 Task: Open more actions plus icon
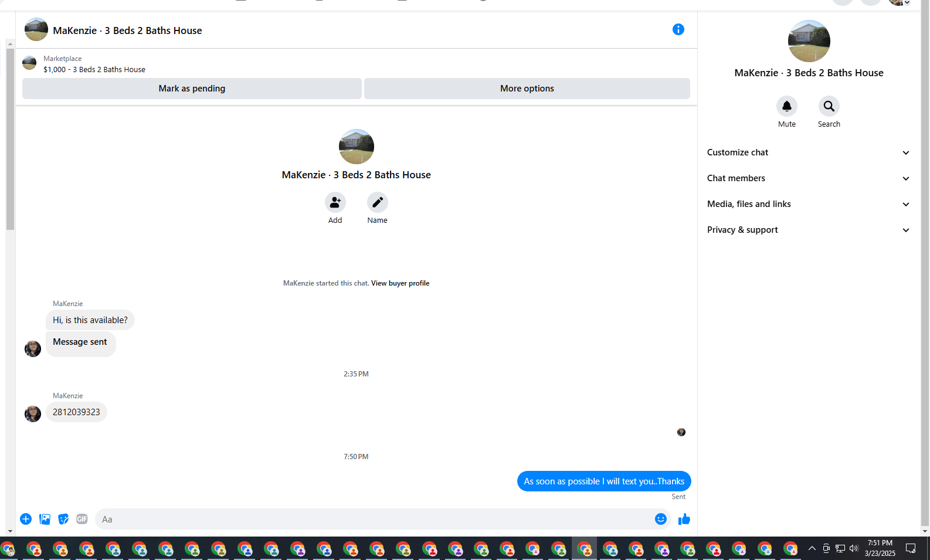(x=26, y=519)
